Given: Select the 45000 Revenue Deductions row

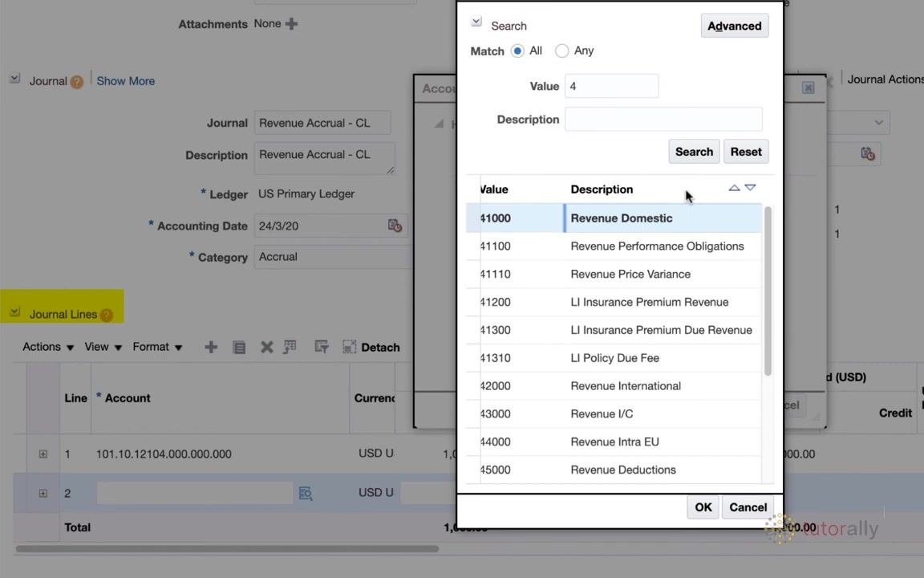Looking at the screenshot, I should click(614, 470).
